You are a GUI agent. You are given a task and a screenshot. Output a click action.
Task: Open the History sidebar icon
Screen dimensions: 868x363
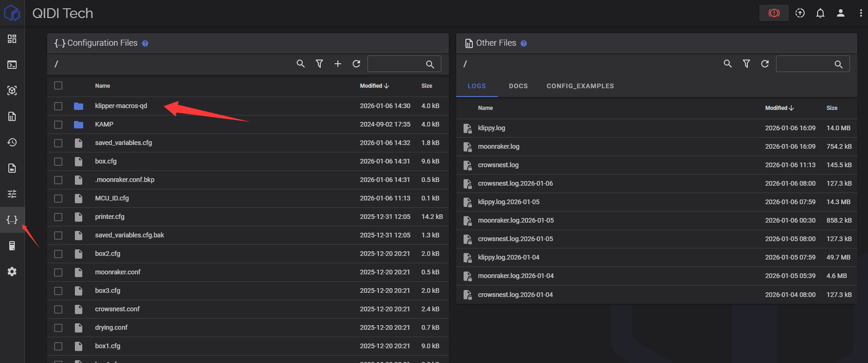pyautogui.click(x=12, y=142)
